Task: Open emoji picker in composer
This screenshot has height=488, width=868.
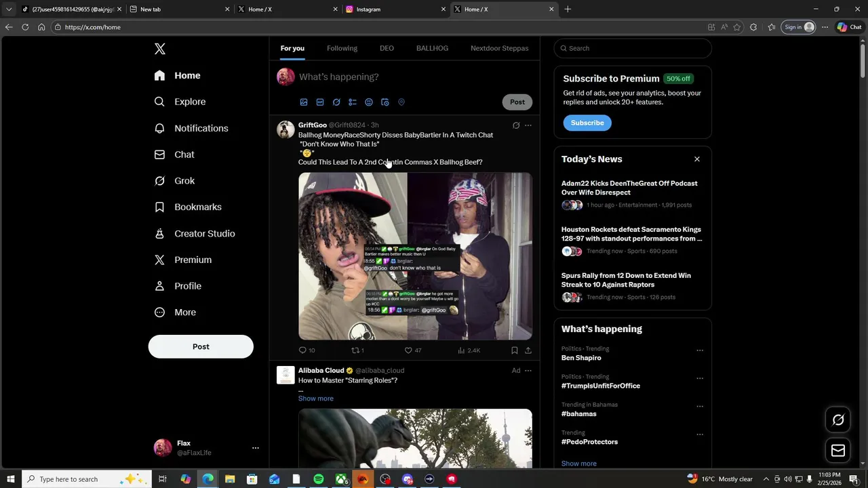Action: point(369,102)
